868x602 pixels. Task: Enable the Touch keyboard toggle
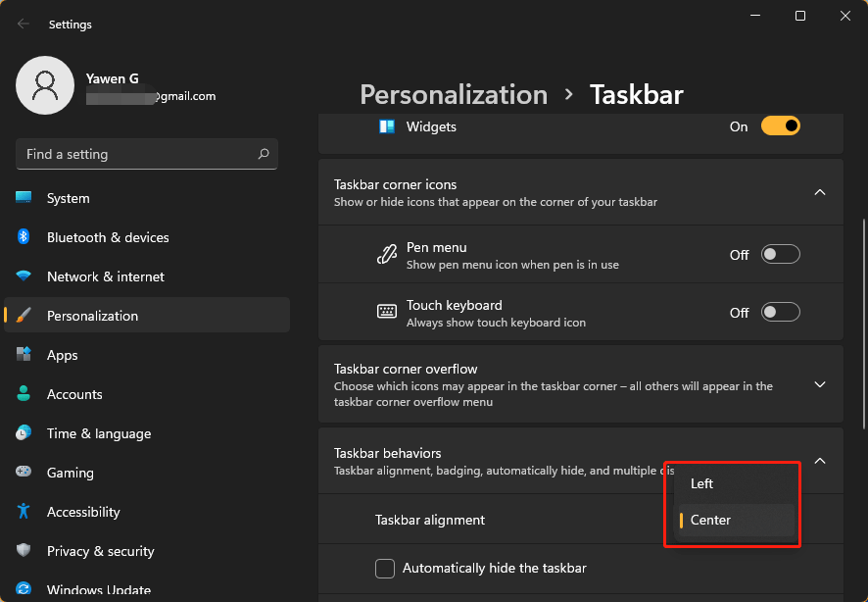(781, 311)
